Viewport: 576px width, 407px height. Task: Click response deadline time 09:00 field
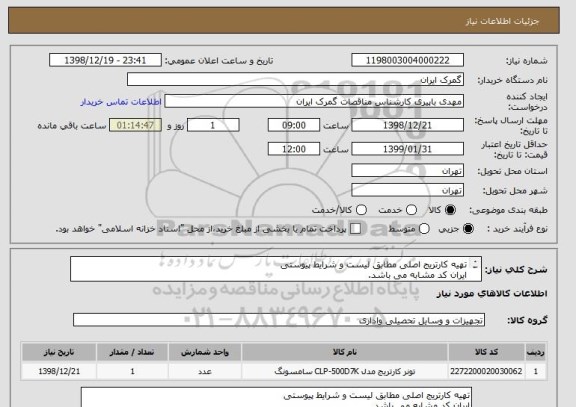294,125
